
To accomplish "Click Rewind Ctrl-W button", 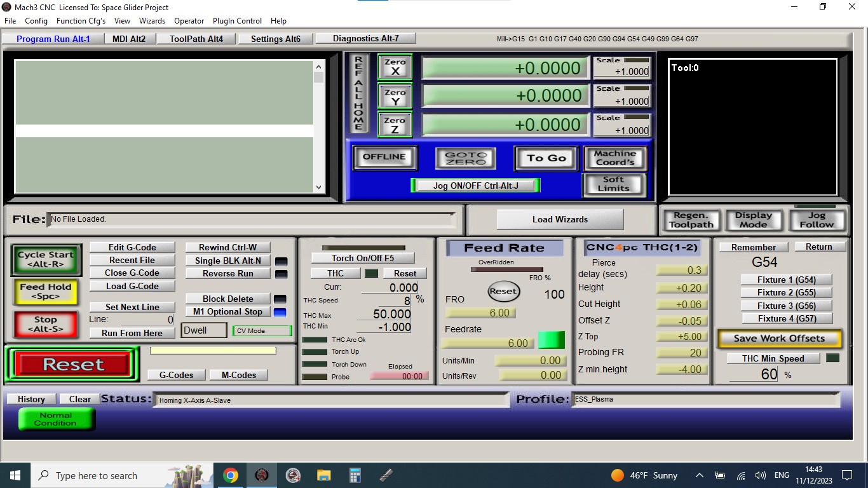I will pos(227,247).
